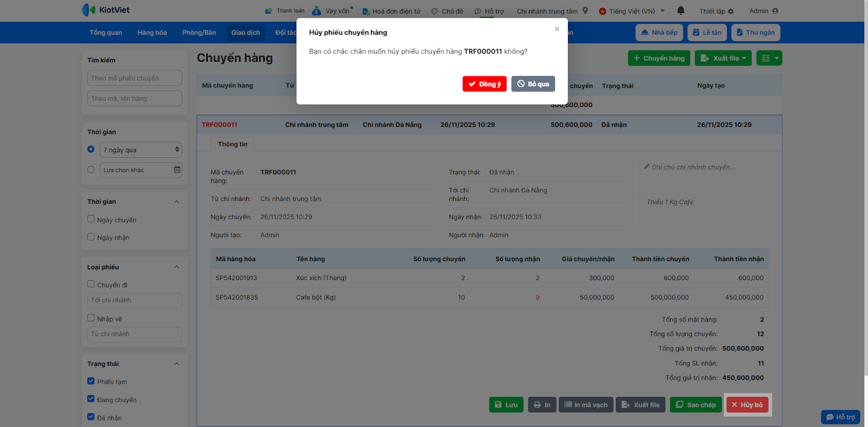Close the Hủy phiếu dialog
The height and width of the screenshot is (427, 868).
557,29
